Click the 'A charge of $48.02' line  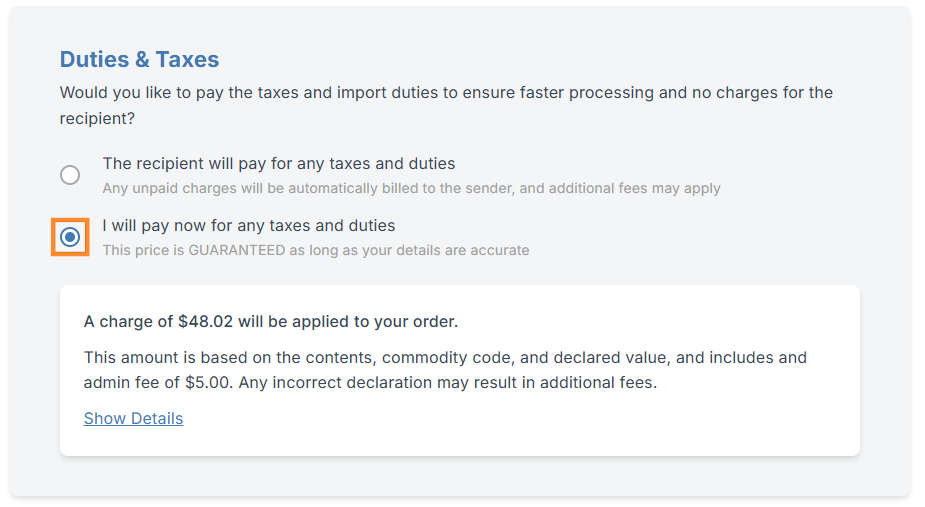pyautogui.click(x=271, y=321)
